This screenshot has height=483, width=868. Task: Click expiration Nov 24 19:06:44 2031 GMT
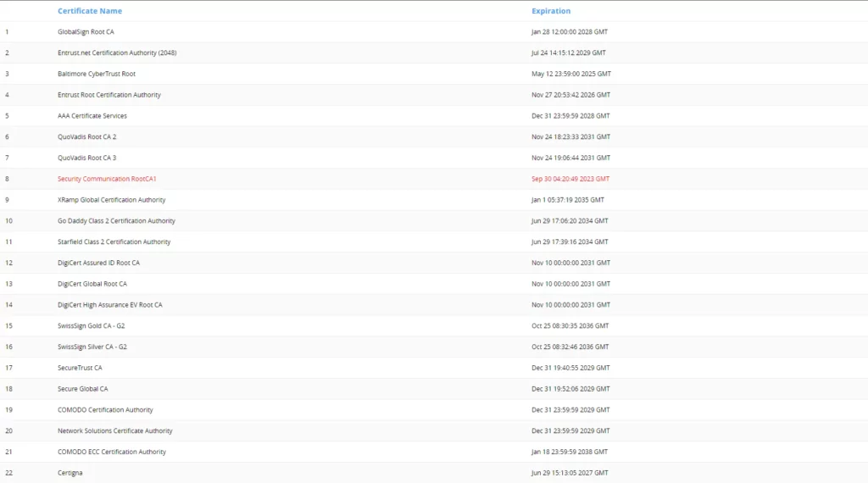click(570, 158)
